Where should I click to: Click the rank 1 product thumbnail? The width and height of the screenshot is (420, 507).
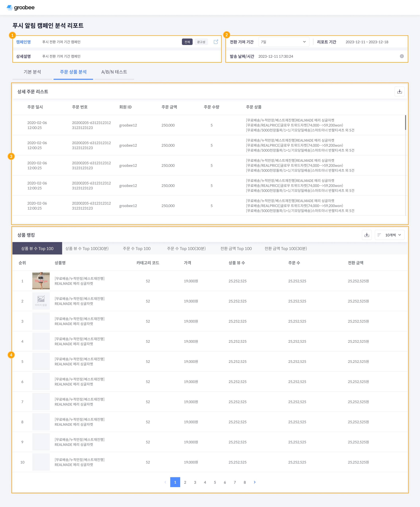click(x=41, y=281)
